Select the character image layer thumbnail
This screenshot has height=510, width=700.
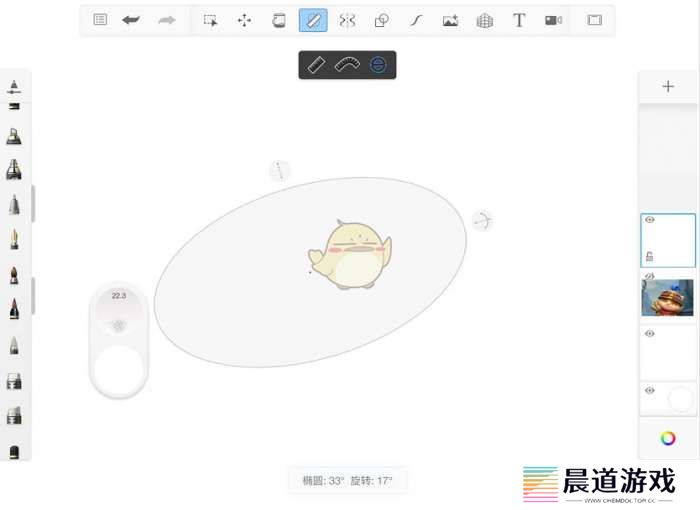coord(668,297)
